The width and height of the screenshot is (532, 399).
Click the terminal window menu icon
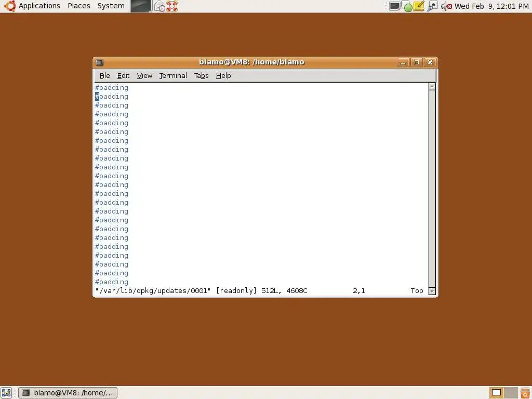[x=99, y=62]
